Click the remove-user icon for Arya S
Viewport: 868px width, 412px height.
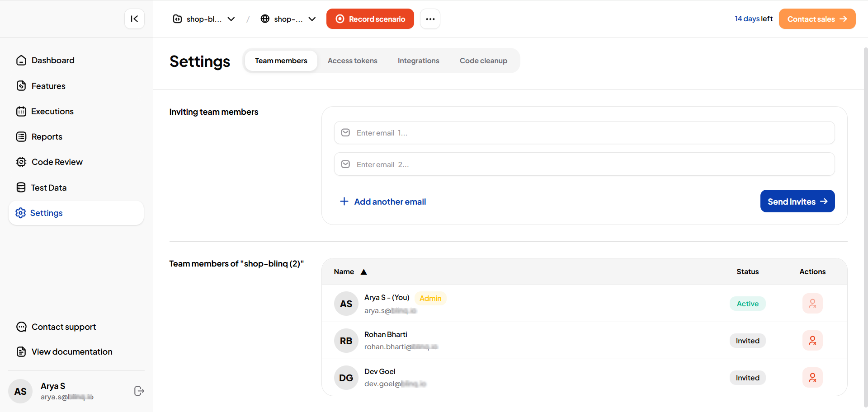[x=812, y=304]
